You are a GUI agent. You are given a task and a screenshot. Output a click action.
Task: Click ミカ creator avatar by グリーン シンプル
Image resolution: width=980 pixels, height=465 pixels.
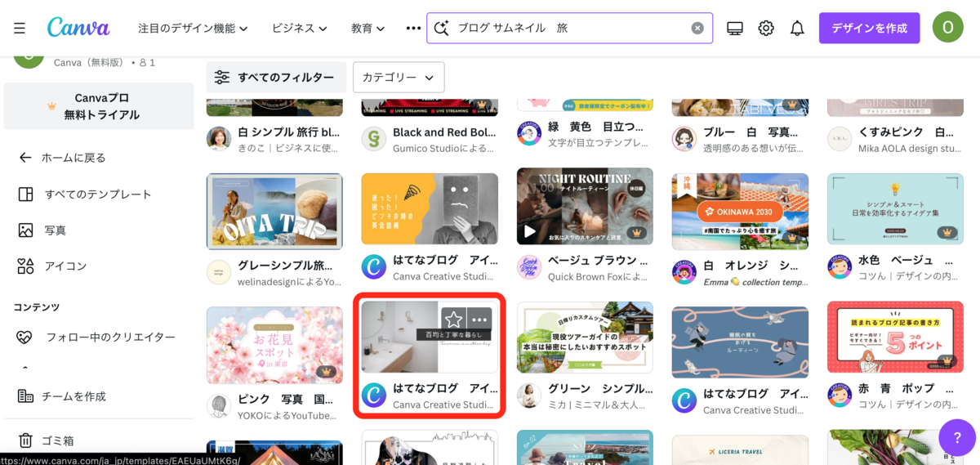(x=529, y=396)
